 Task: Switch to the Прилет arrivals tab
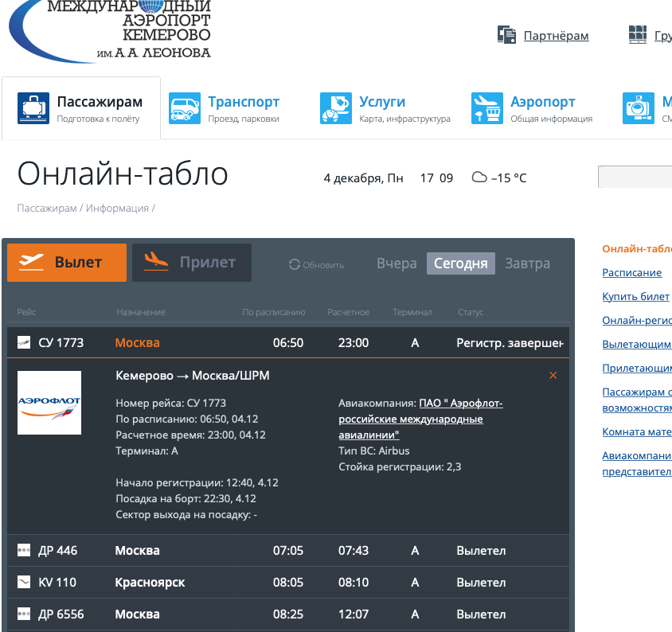click(192, 263)
